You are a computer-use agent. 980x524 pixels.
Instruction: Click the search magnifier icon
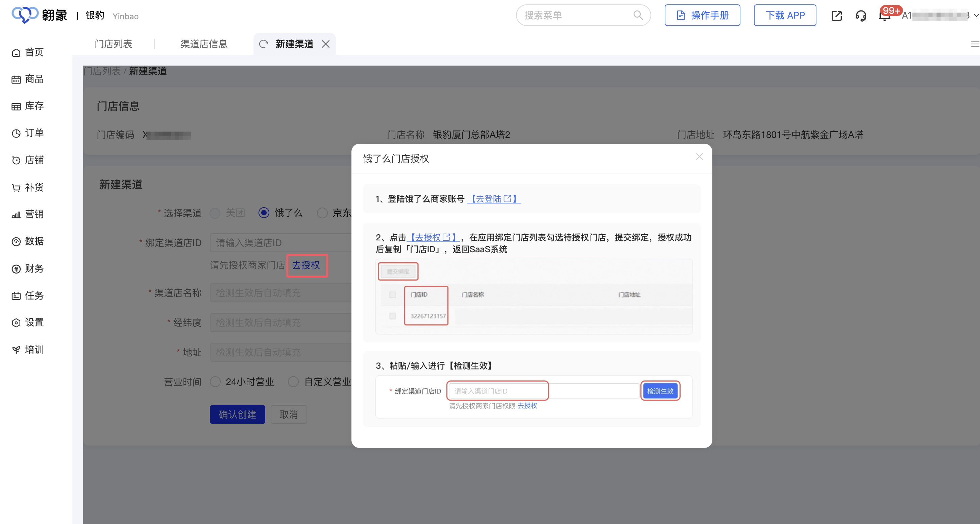[638, 15]
